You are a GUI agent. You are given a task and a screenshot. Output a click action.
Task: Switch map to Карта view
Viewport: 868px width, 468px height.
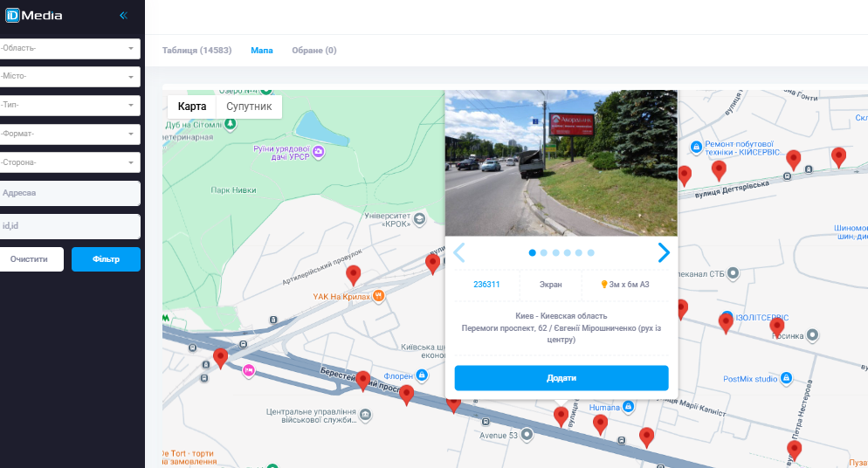point(192,107)
